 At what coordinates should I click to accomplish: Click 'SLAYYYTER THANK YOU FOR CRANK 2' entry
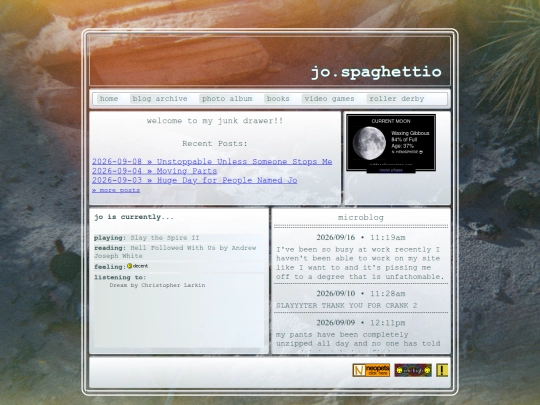click(x=346, y=305)
